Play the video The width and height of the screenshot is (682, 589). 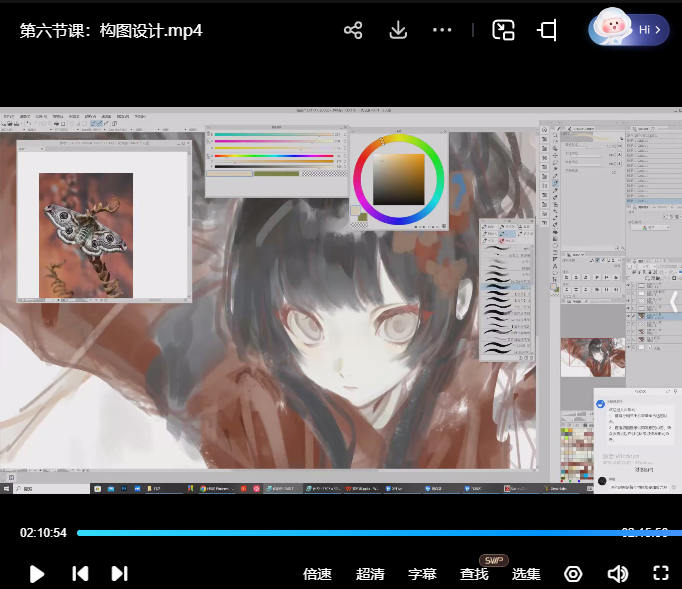pos(37,573)
